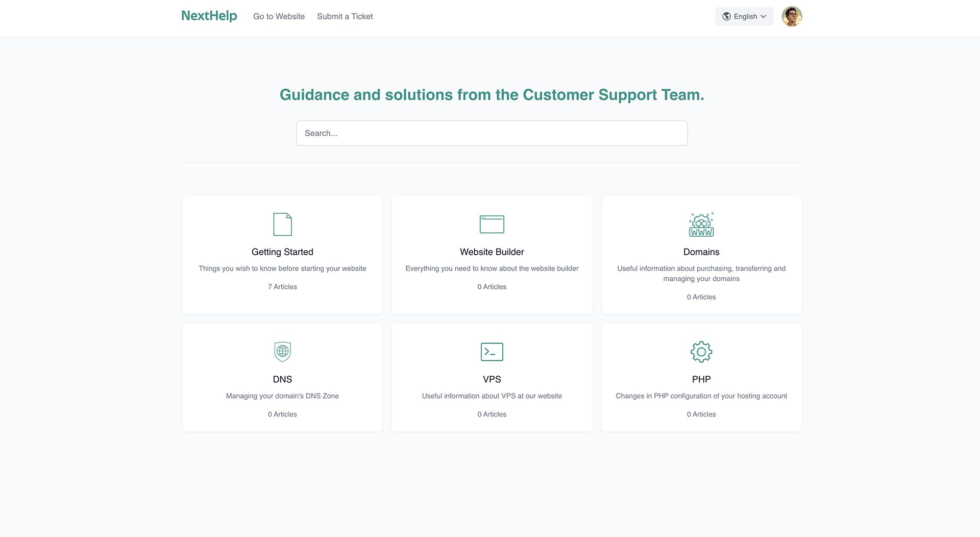Click the 7 Articles count under Getting Started

point(282,287)
